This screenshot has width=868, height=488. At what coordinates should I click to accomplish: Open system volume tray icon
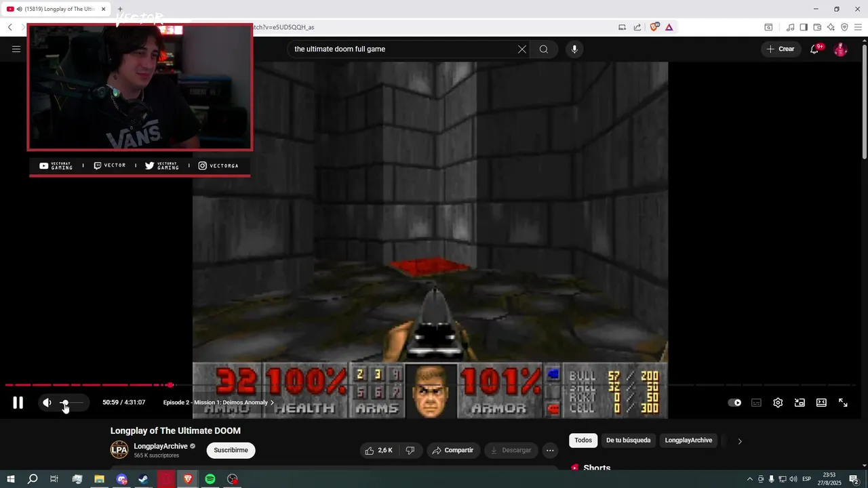793,479
